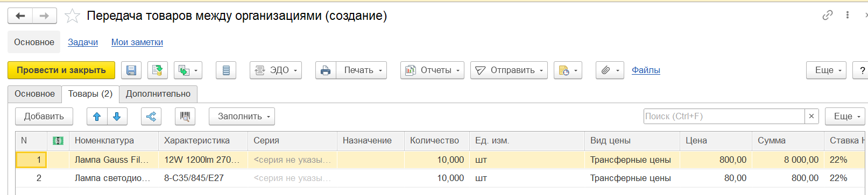The image size is (868, 195).
Task: Click the Серия column header
Action: click(x=292, y=141)
